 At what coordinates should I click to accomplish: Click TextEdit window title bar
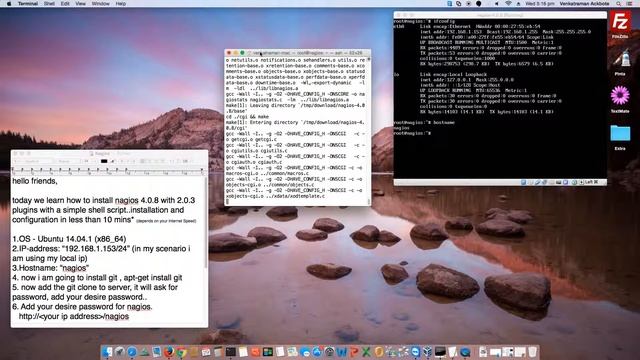109,153
